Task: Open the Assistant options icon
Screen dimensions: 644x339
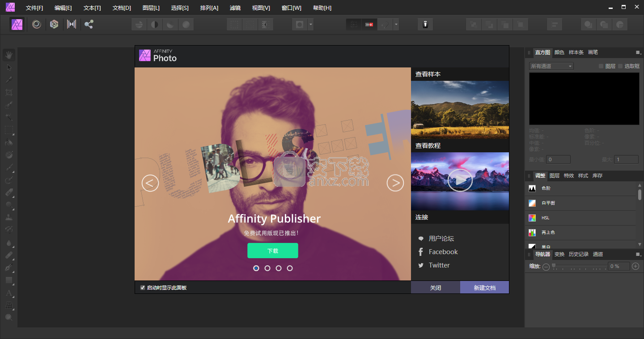Action: click(425, 25)
